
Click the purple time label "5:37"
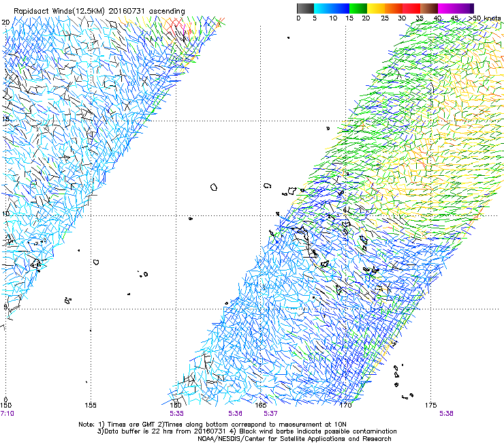pyautogui.click(x=270, y=414)
